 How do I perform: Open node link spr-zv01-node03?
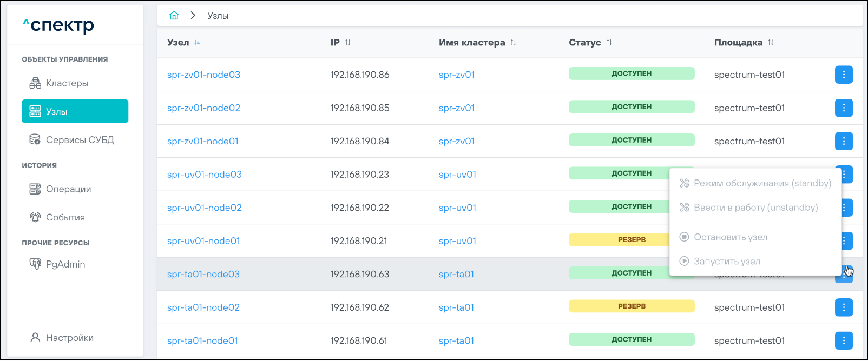click(203, 75)
